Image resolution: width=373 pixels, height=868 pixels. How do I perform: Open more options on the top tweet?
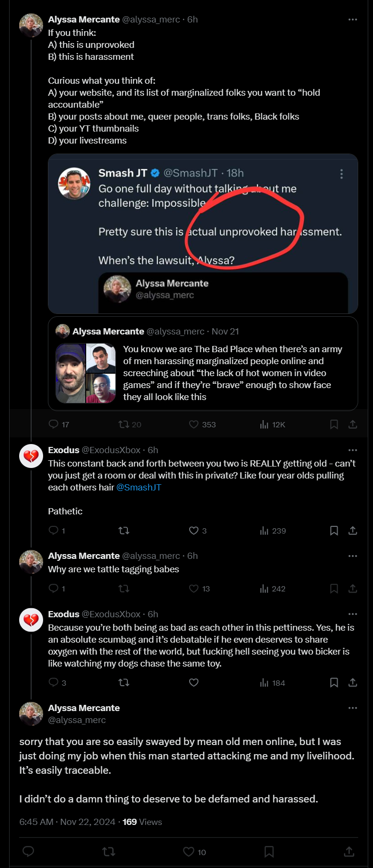(353, 20)
